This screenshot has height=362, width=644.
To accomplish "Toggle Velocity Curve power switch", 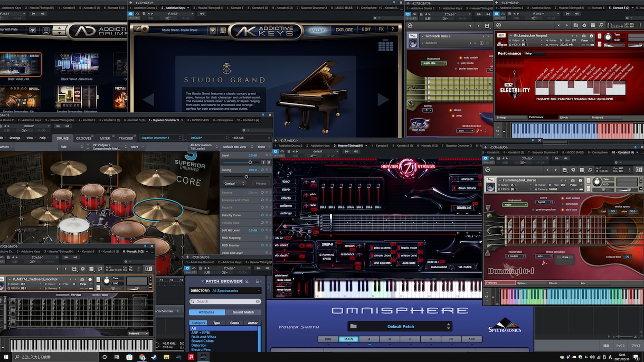I will tap(262, 215).
